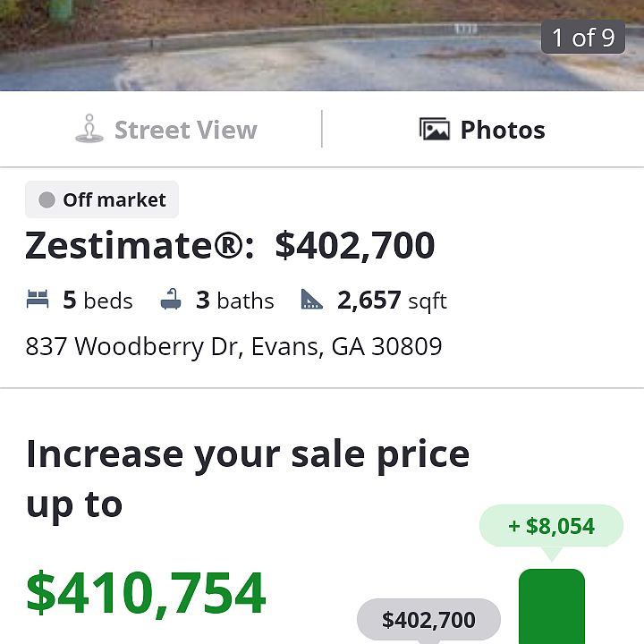Click the bed icon next to beds
Viewport: 644px width, 644px height.
tap(38, 301)
